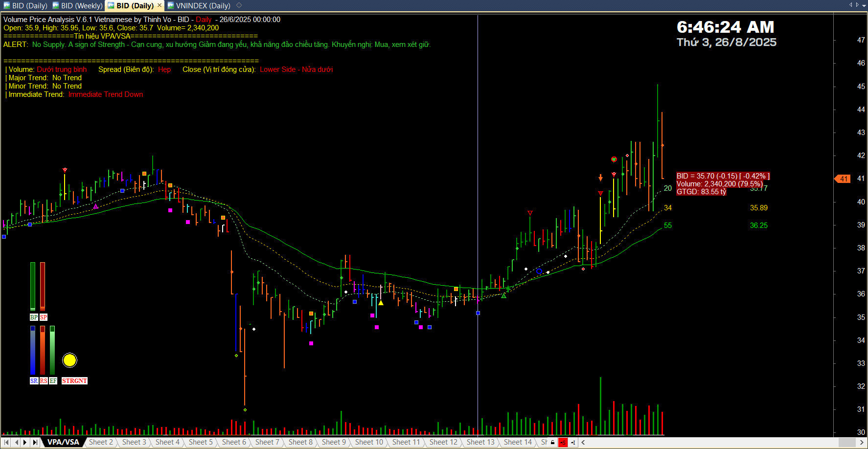Jump to the last sheet tab arrow
Viewport: 868px width, 449px height.
35,442
